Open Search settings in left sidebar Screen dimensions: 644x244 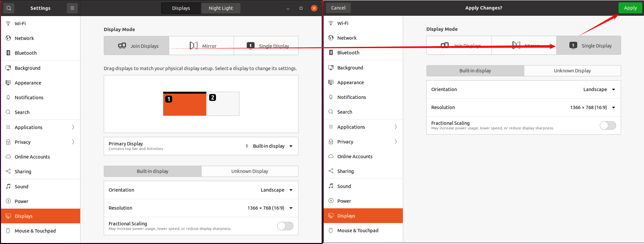pyautogui.click(x=41, y=112)
